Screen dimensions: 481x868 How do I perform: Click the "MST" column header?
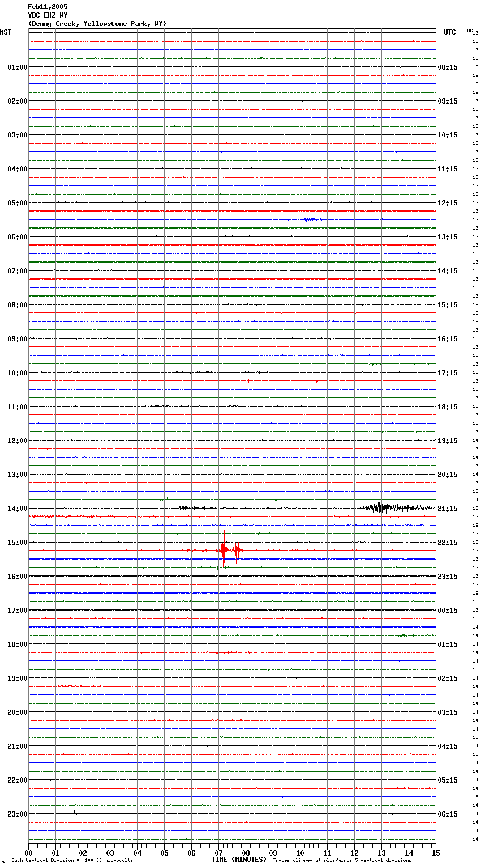(x=6, y=32)
